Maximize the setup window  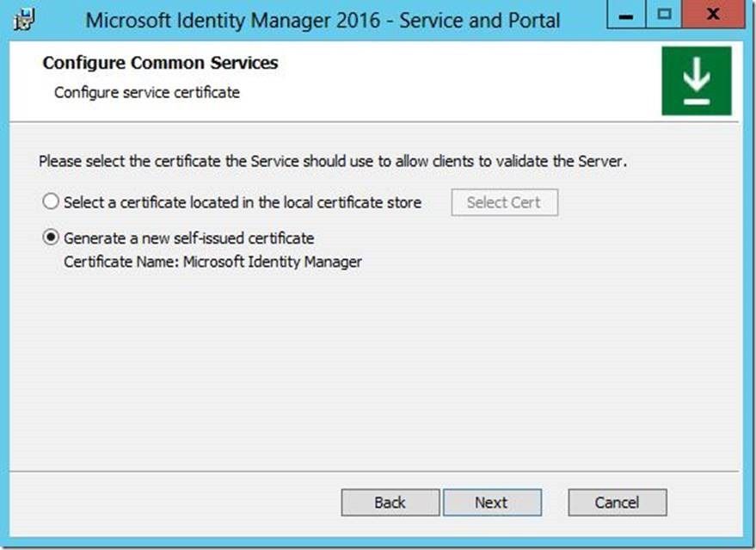[x=664, y=15]
